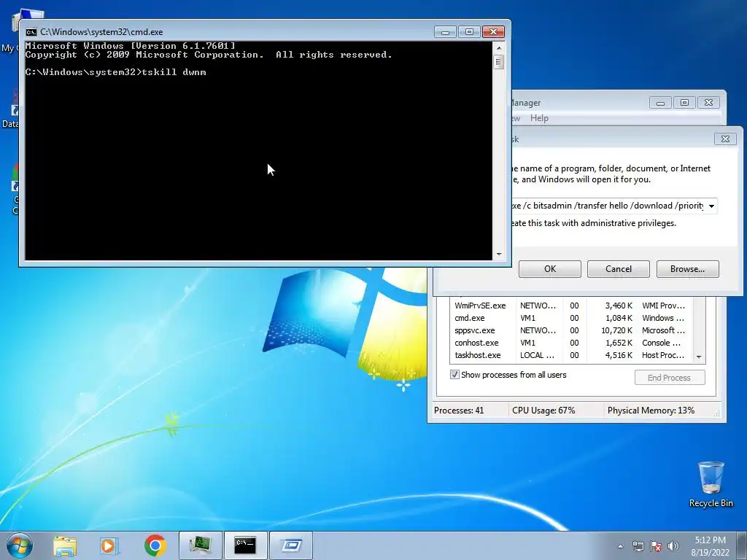Open the Action Center flag icon
The height and width of the screenshot is (560, 747).
click(x=656, y=546)
